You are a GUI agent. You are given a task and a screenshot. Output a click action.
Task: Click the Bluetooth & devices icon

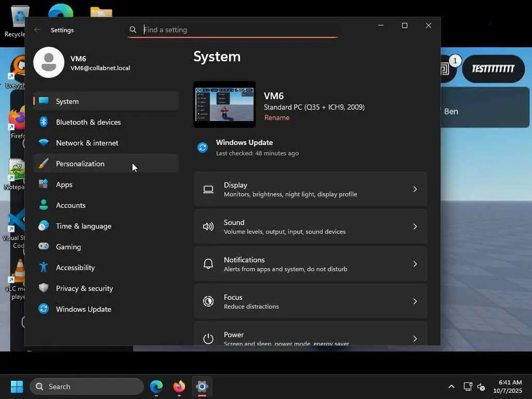click(44, 122)
